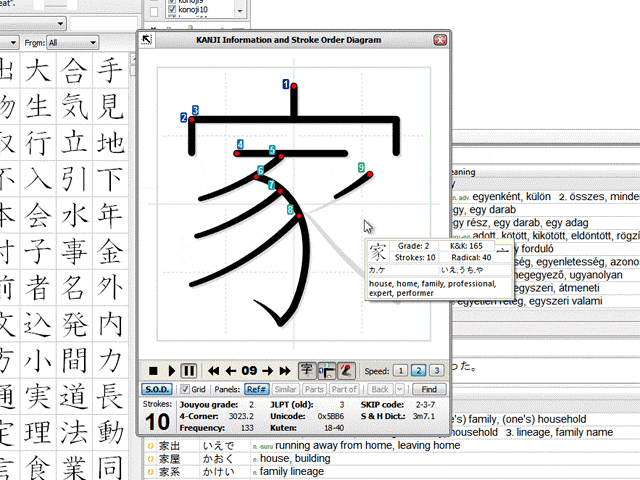Set animation speed to 3

tap(436, 371)
